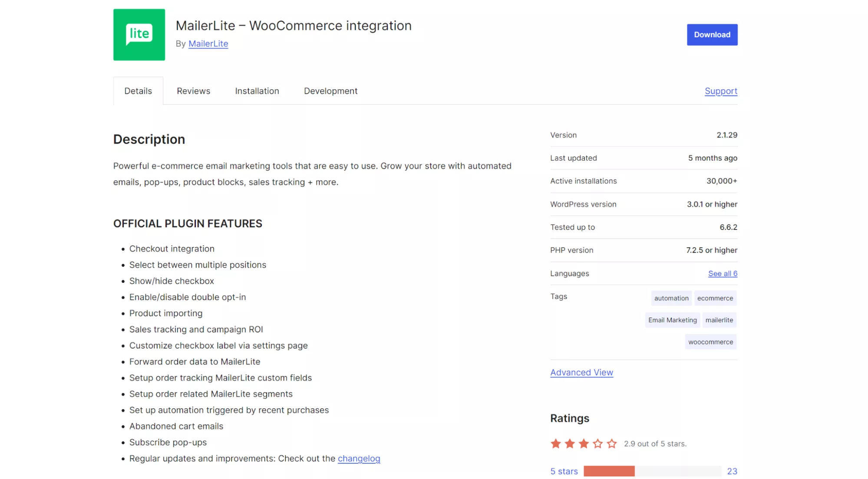868x479 pixels.
Task: Select the Email Marketing tag
Action: point(672,320)
